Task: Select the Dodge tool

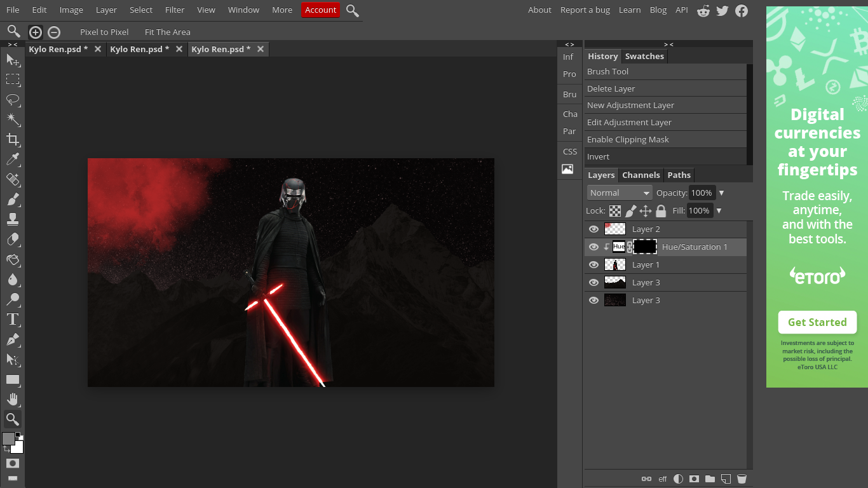Action: point(13,300)
